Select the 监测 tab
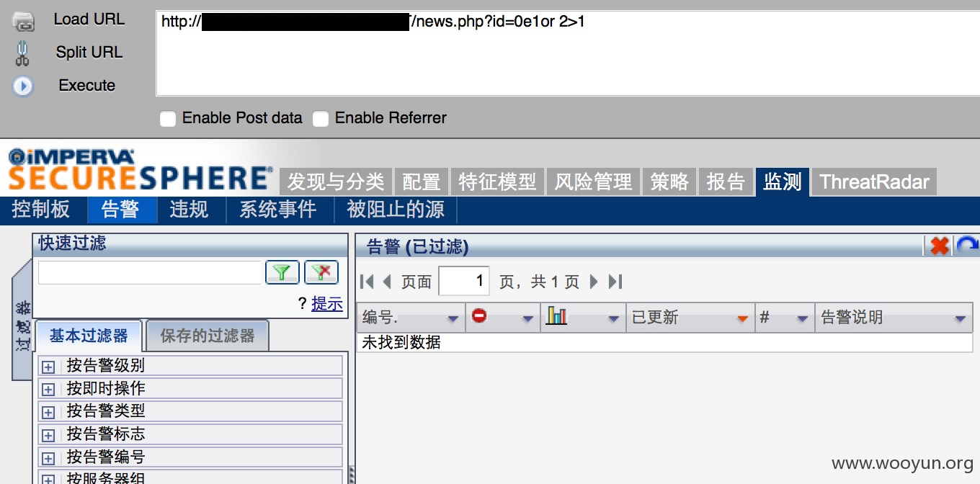Viewport: 980px width, 484px height. click(x=783, y=182)
